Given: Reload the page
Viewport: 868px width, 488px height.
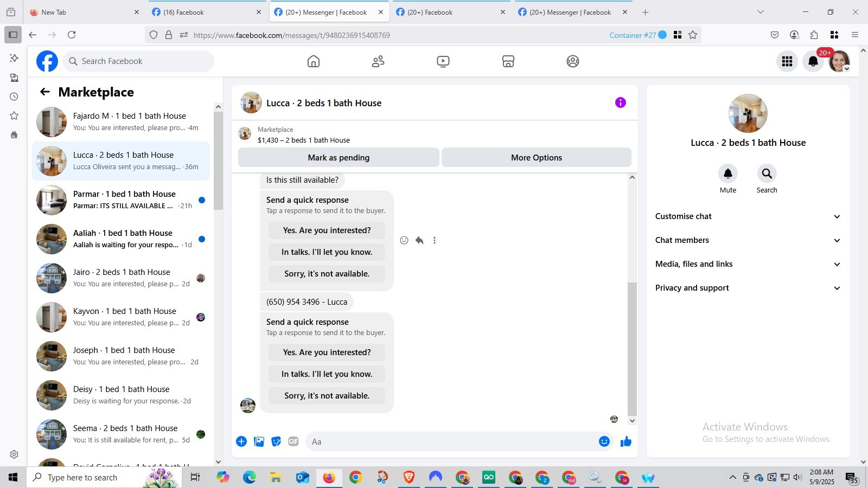Looking at the screenshot, I should 72,35.
